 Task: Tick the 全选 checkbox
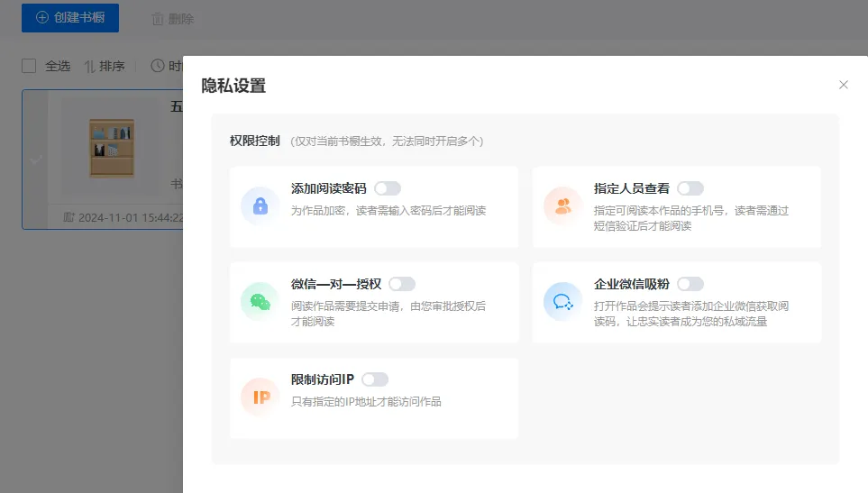29,66
